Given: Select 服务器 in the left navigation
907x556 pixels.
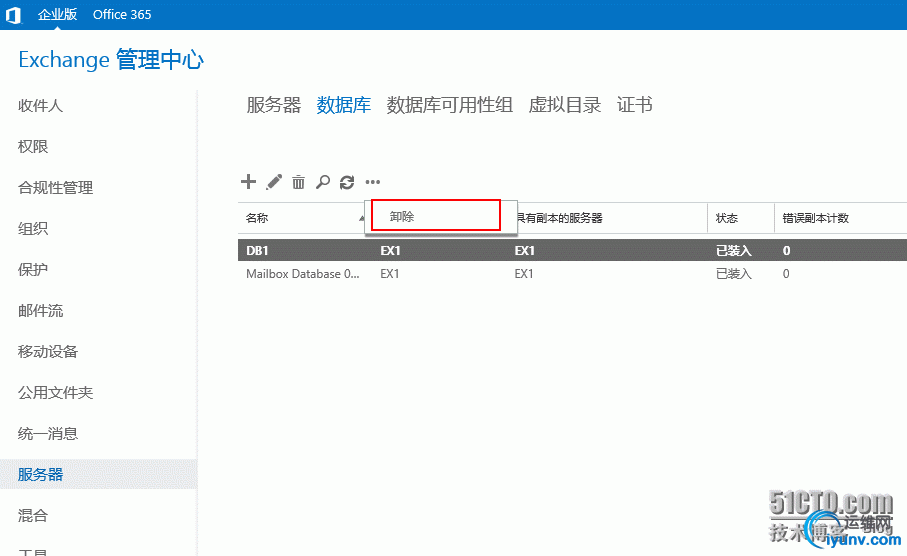Looking at the screenshot, I should coord(98,474).
